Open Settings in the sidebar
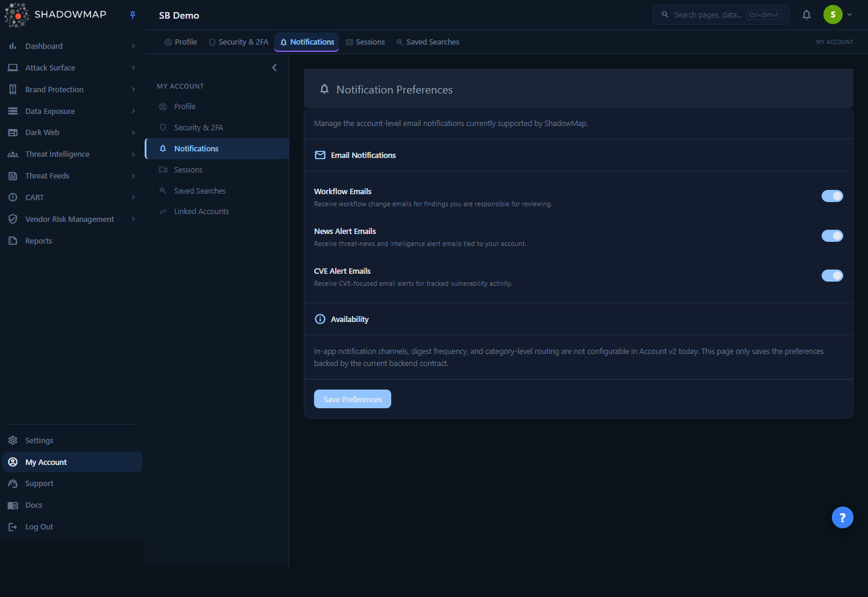This screenshot has height=597, width=868. click(x=72, y=440)
